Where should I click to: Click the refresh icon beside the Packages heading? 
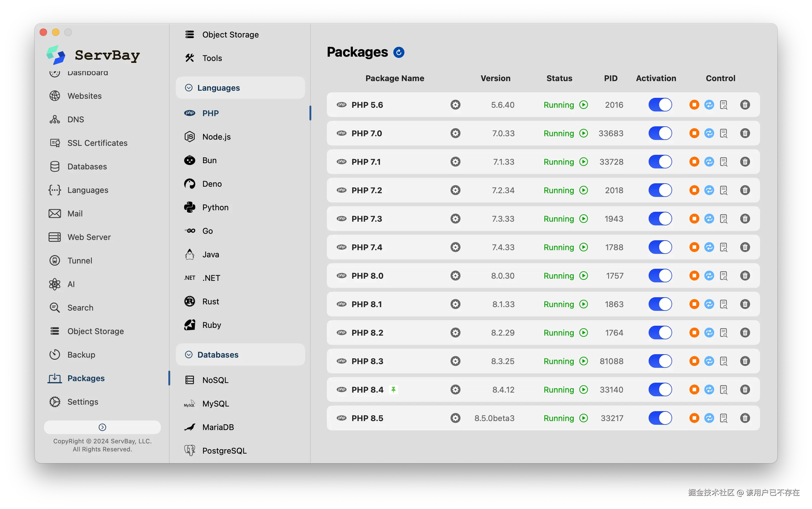(x=399, y=53)
